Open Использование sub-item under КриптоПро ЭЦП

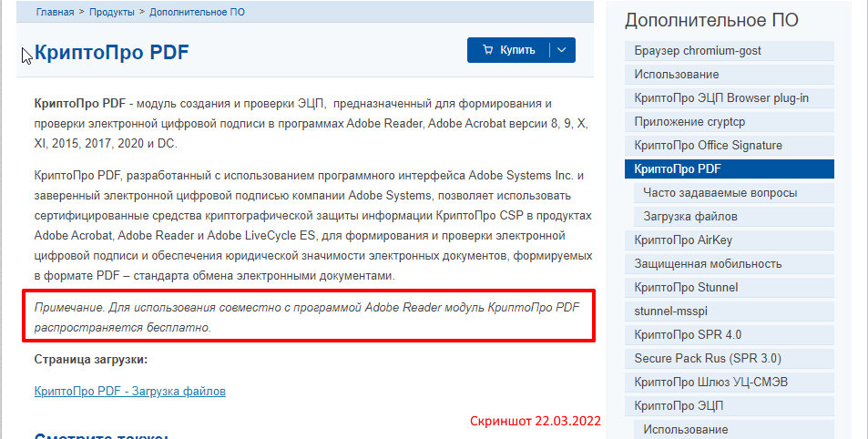(x=733, y=429)
